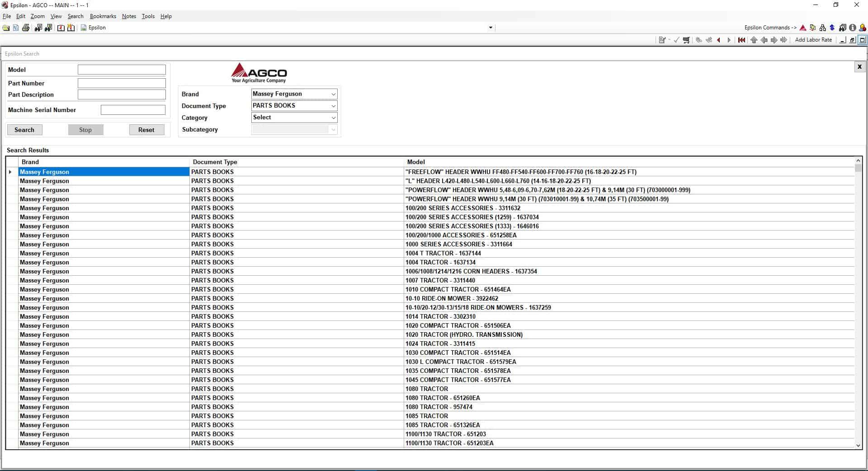Click the gray block right arrow
868x471 pixels.
pos(774,40)
